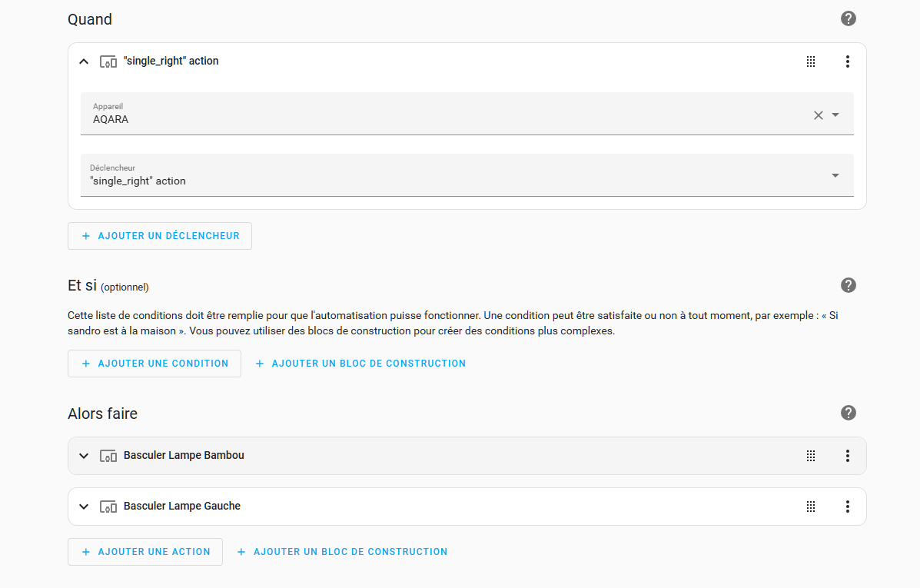Click device icon next to single_right action title
The image size is (920, 588).
108,61
